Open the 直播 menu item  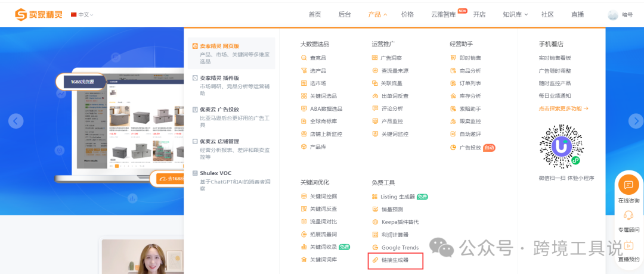point(577,14)
